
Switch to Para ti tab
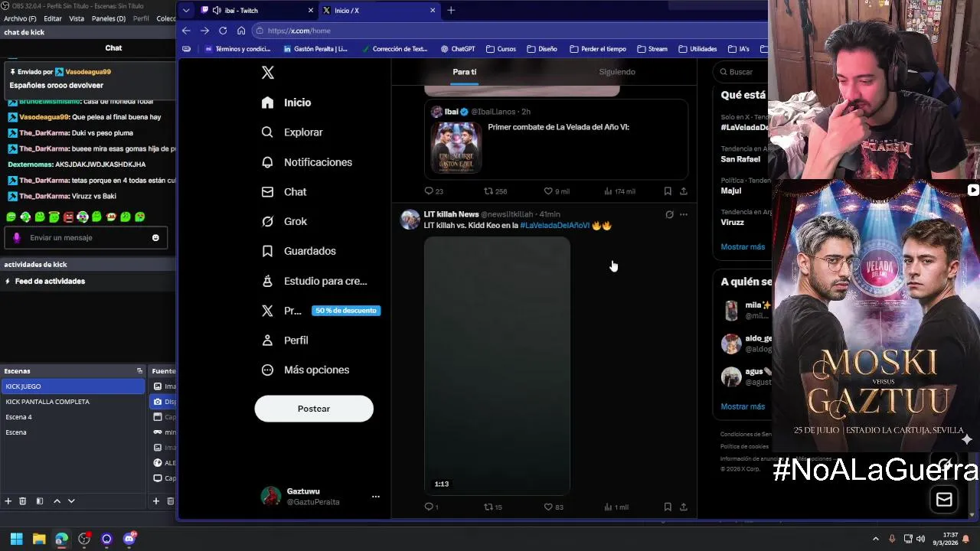(x=464, y=72)
